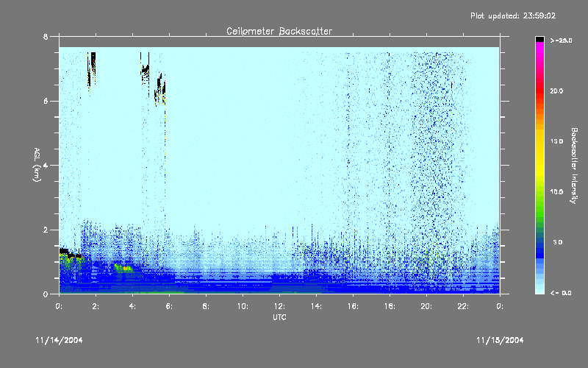This screenshot has width=588, height=368.
Task: Click the end date 11/15/2004 label
Action: point(500,340)
